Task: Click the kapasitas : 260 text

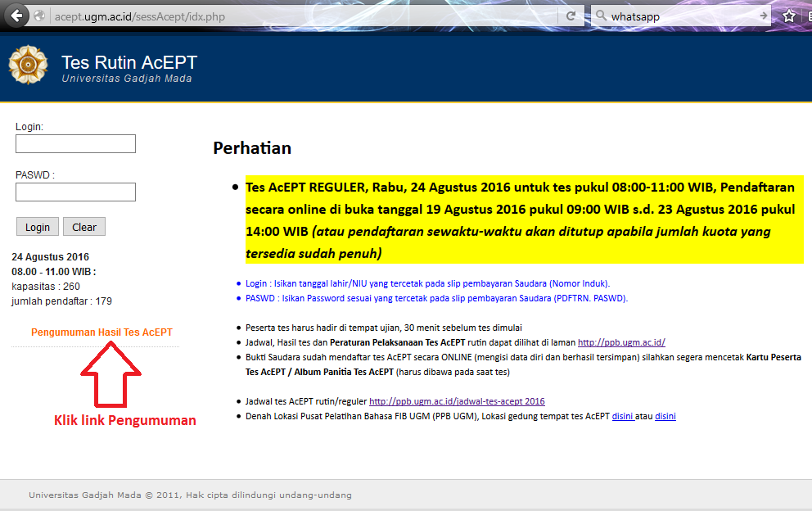Action: point(46,287)
